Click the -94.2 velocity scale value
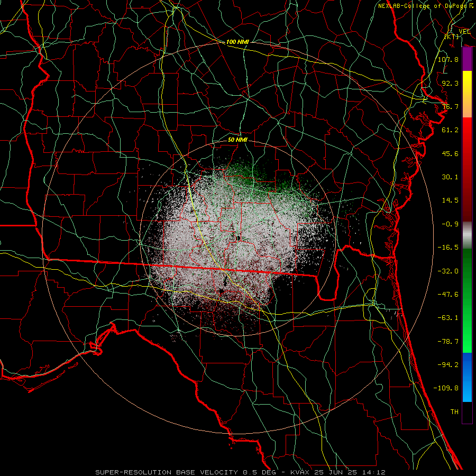This screenshot has width=476, height=476. [x=448, y=365]
